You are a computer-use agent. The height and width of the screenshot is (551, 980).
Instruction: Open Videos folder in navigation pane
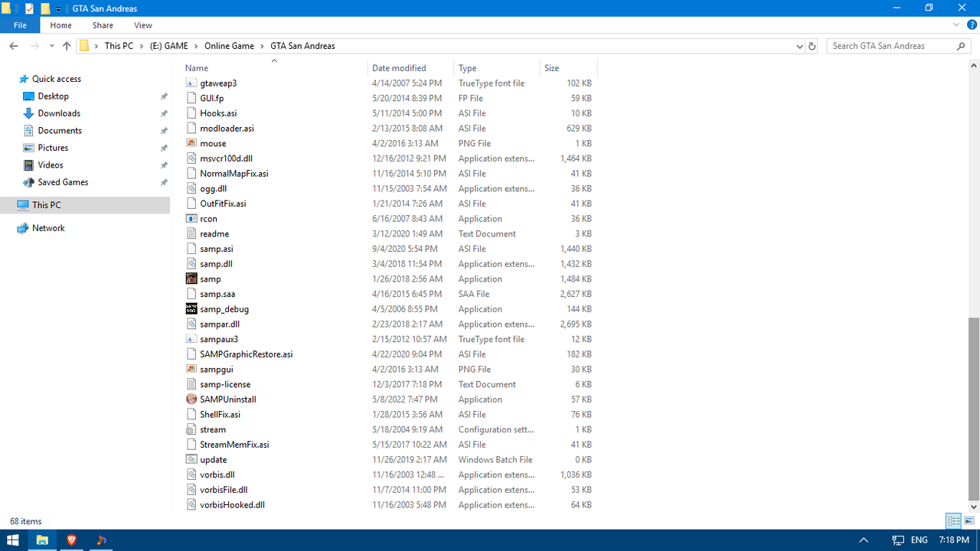click(51, 165)
